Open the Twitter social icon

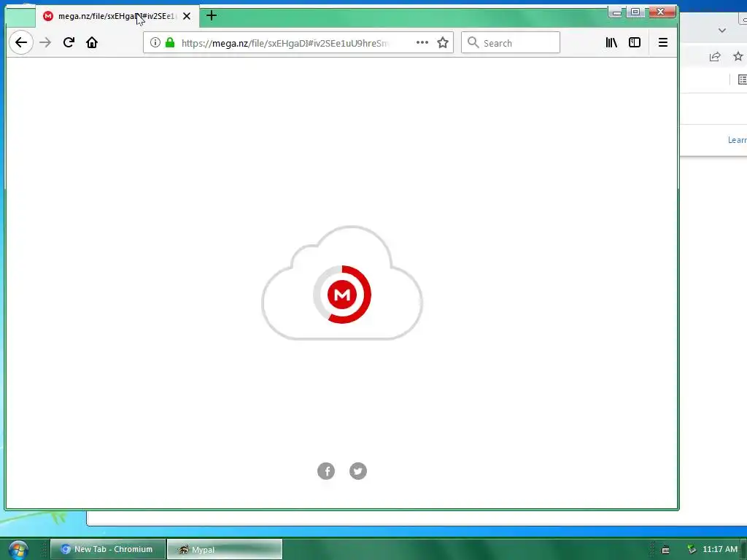(358, 471)
